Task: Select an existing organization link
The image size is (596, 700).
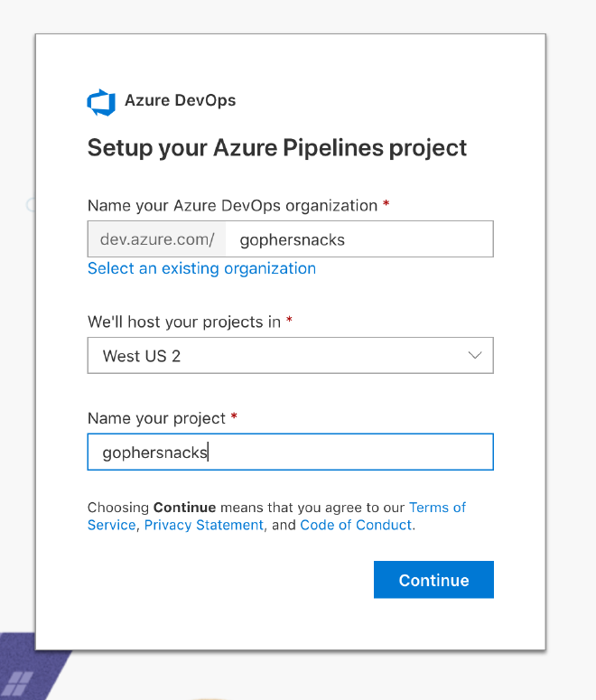Action: point(201,268)
